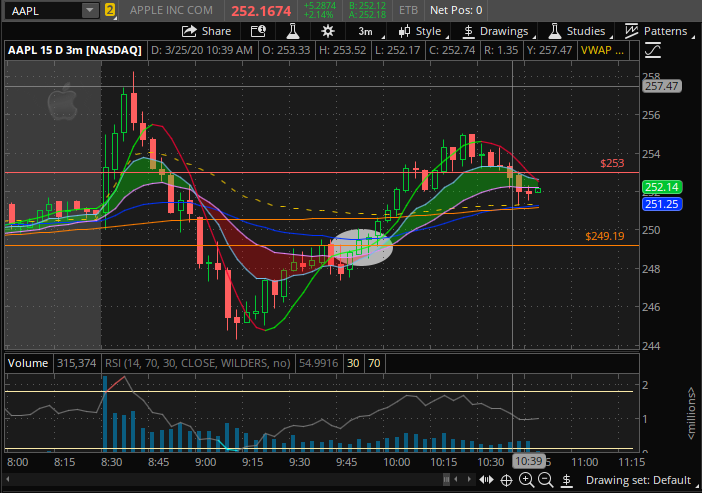Open chart settings gear icon
The image size is (702, 493).
[x=328, y=31]
